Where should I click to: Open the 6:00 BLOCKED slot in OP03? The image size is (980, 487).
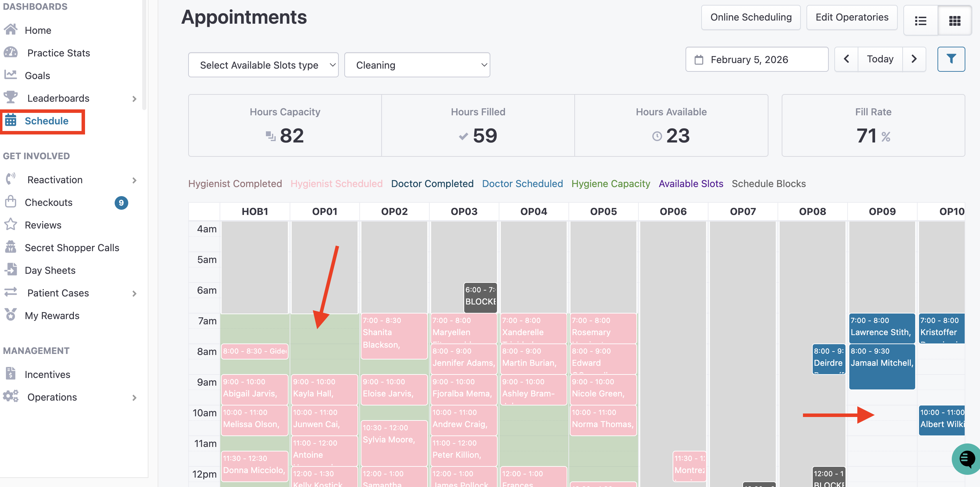coord(480,298)
